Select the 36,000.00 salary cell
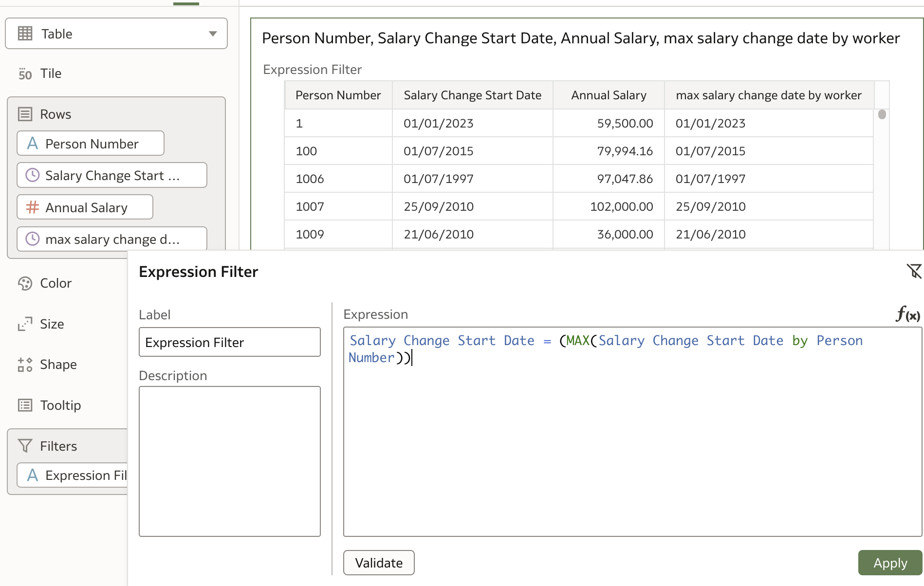The image size is (924, 586). pyautogui.click(x=609, y=234)
